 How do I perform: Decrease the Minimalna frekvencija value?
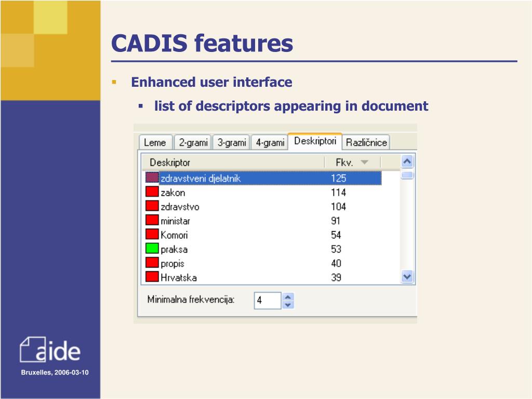click(x=288, y=304)
